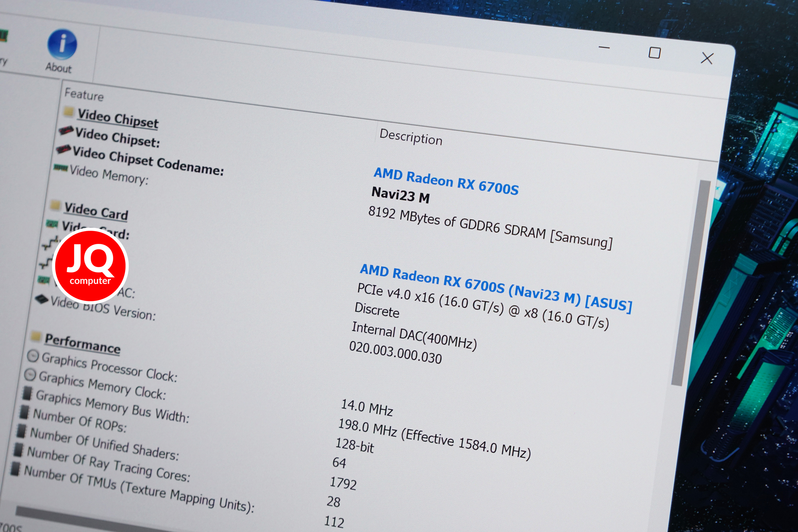
Task: Click the Graphics Memory Clock clock icon
Action: [30, 375]
